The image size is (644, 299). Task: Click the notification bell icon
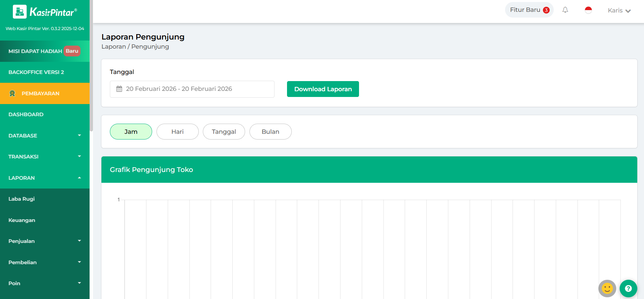[x=565, y=10]
